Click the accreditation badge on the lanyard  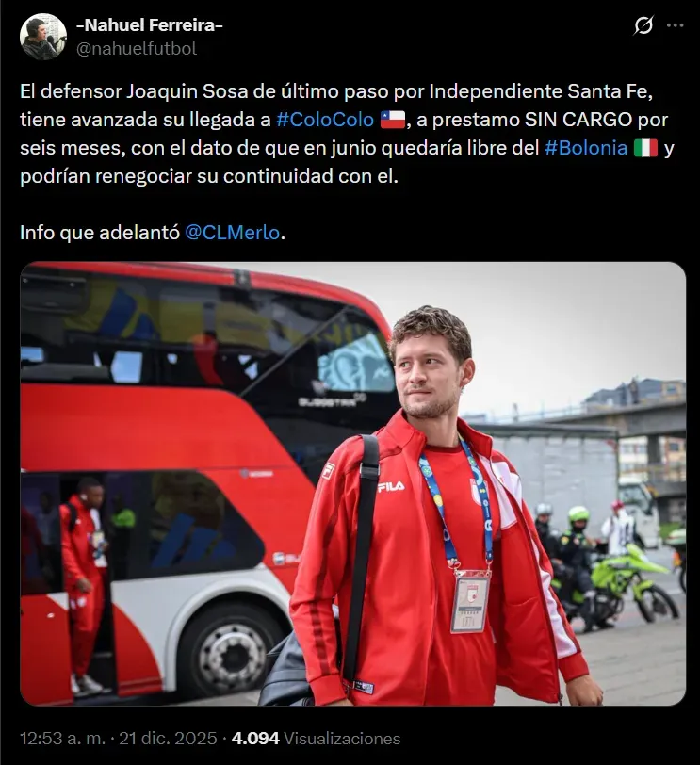pos(470,600)
